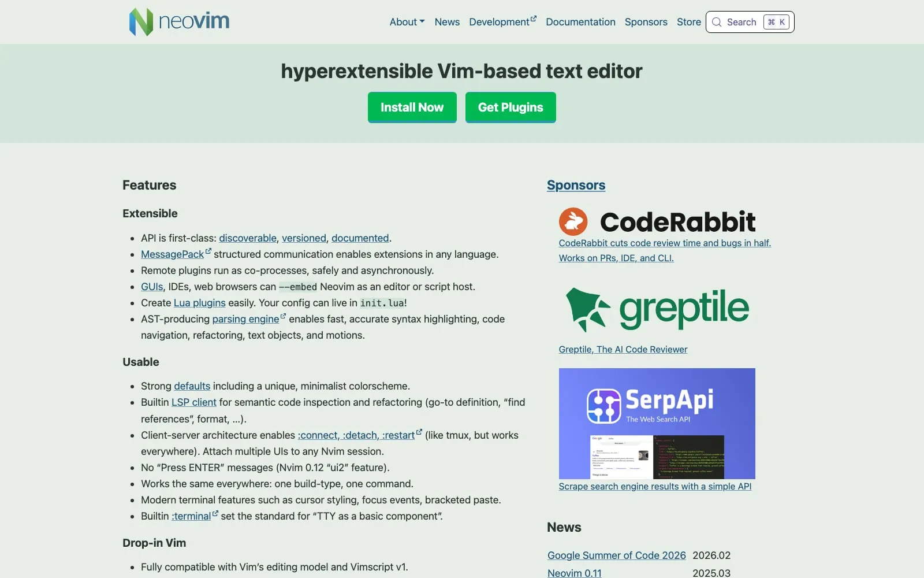Click the 'Features' heading

coord(150,185)
